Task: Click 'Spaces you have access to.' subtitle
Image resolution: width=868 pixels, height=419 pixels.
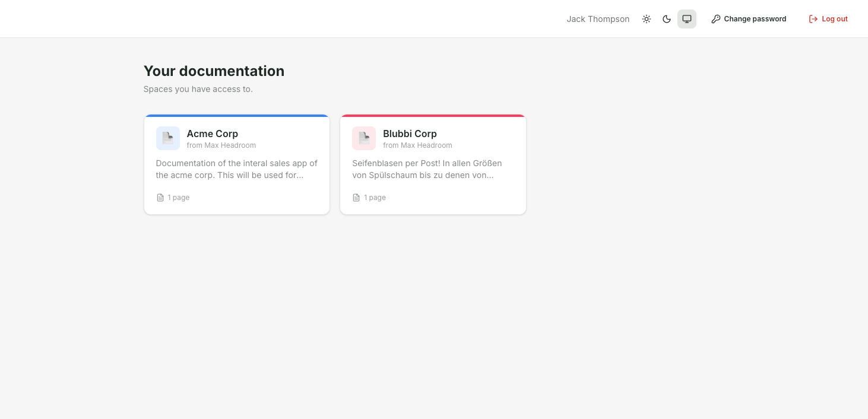Action: pos(198,89)
